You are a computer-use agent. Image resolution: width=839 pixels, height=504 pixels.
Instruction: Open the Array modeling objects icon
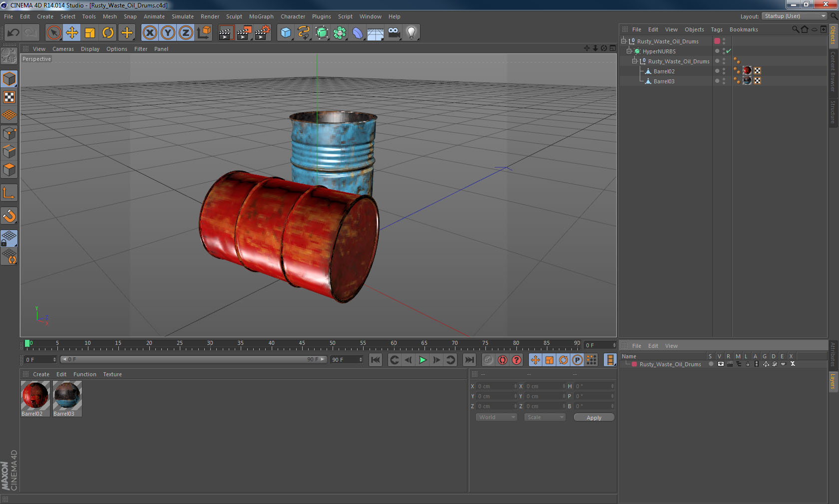pyautogui.click(x=340, y=33)
